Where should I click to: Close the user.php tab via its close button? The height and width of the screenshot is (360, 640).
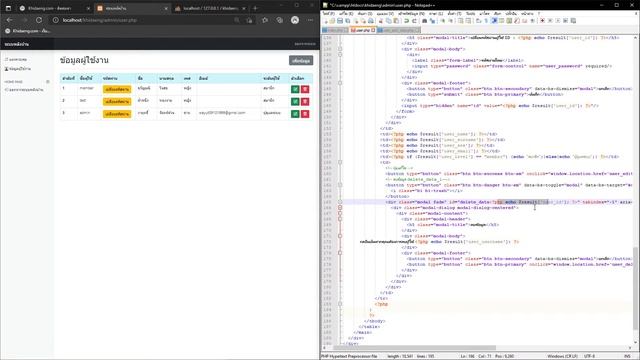[x=373, y=30]
